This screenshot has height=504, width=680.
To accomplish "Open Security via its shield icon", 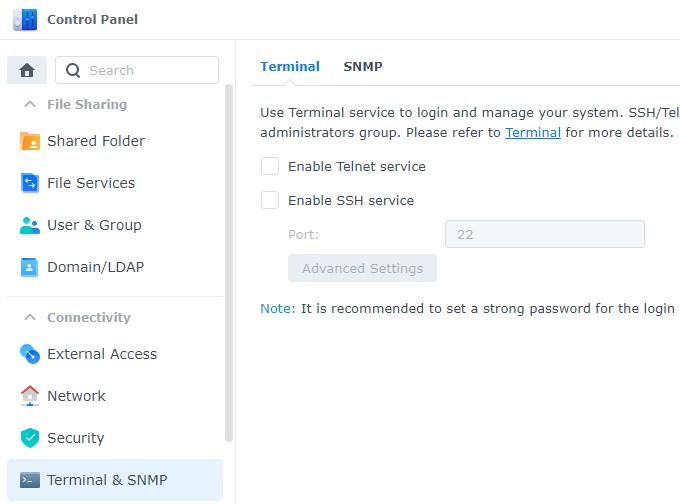I will point(30,438).
